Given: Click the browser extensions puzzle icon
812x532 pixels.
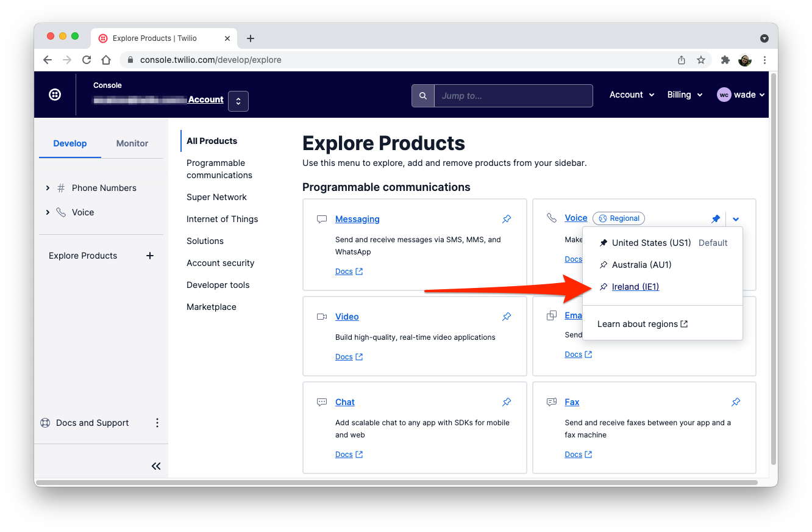Looking at the screenshot, I should coord(725,60).
